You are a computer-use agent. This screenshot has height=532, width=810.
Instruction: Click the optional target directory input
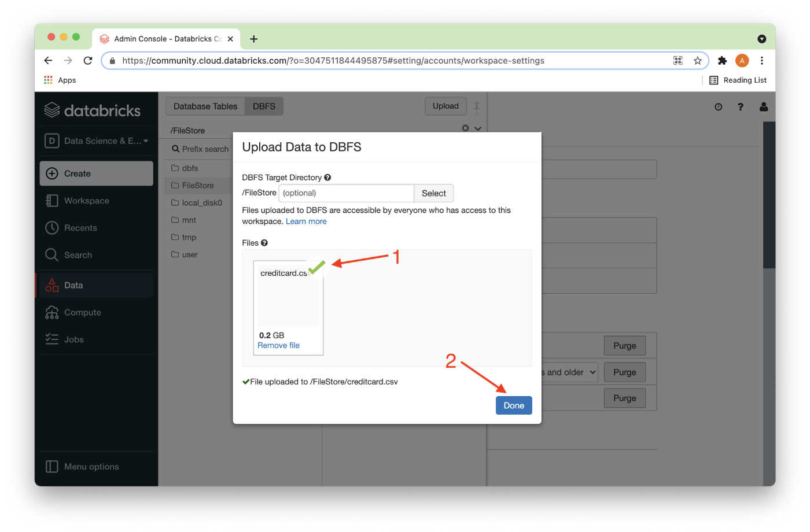[x=347, y=193]
